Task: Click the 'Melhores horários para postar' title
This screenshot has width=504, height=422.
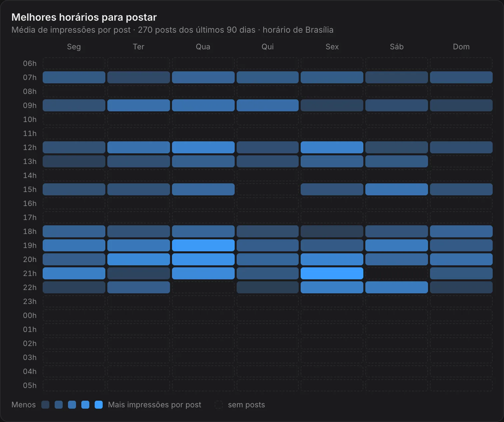Action: click(x=84, y=17)
